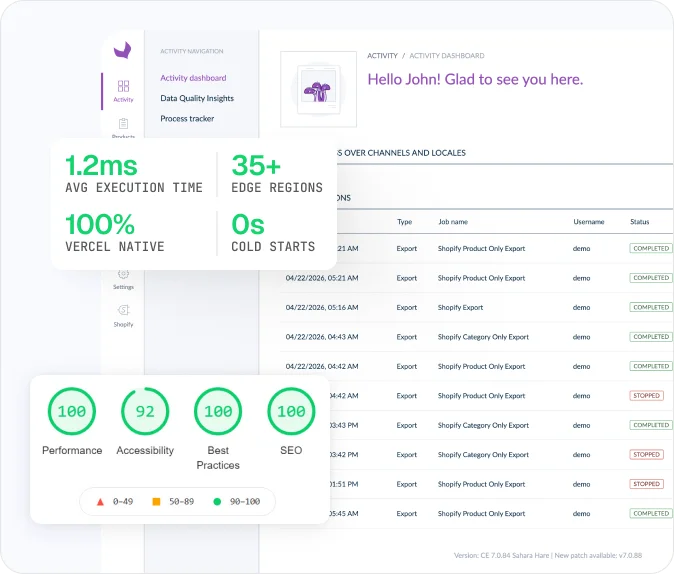Screen dimensions: 674x574
Task: Click the Best Practices score 100 gauge
Action: (x=218, y=411)
